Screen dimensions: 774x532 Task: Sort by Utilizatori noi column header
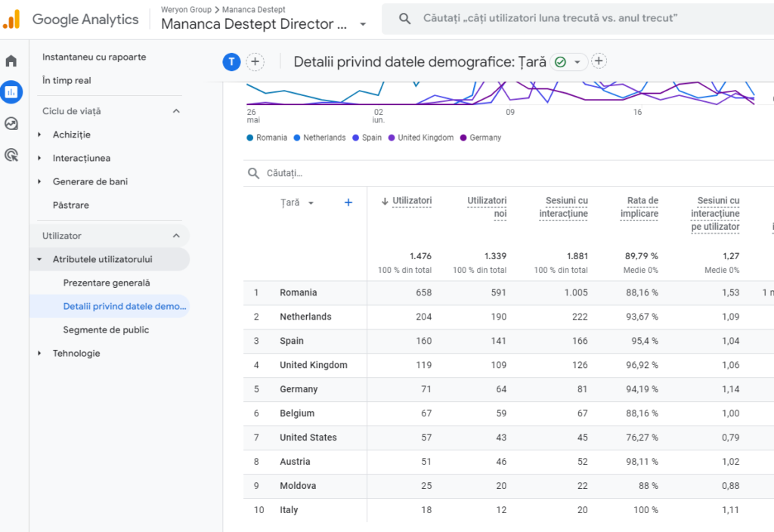(487, 206)
